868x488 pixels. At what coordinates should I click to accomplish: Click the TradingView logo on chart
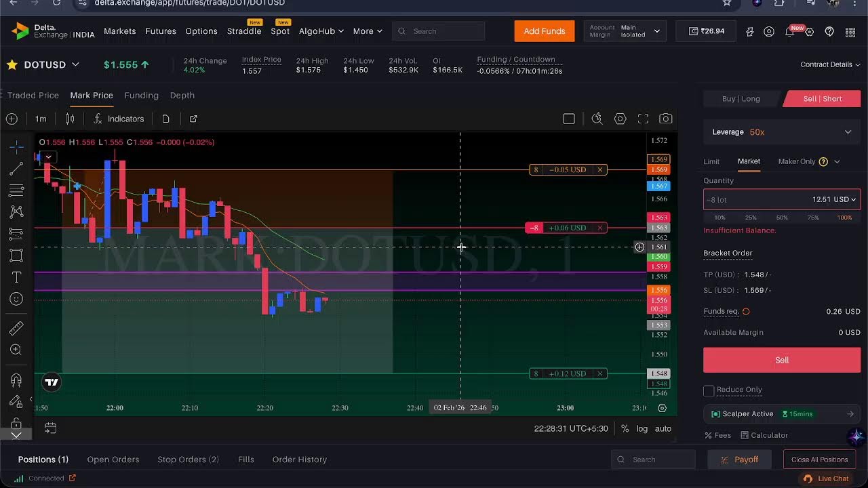coord(52,382)
